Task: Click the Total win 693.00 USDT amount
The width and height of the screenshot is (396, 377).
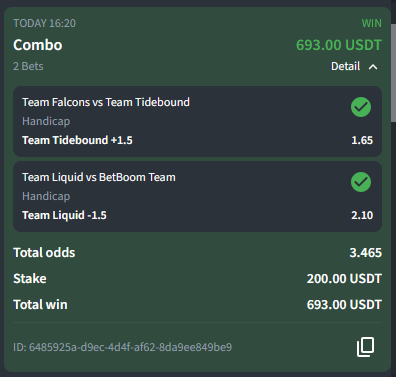Action: point(344,305)
